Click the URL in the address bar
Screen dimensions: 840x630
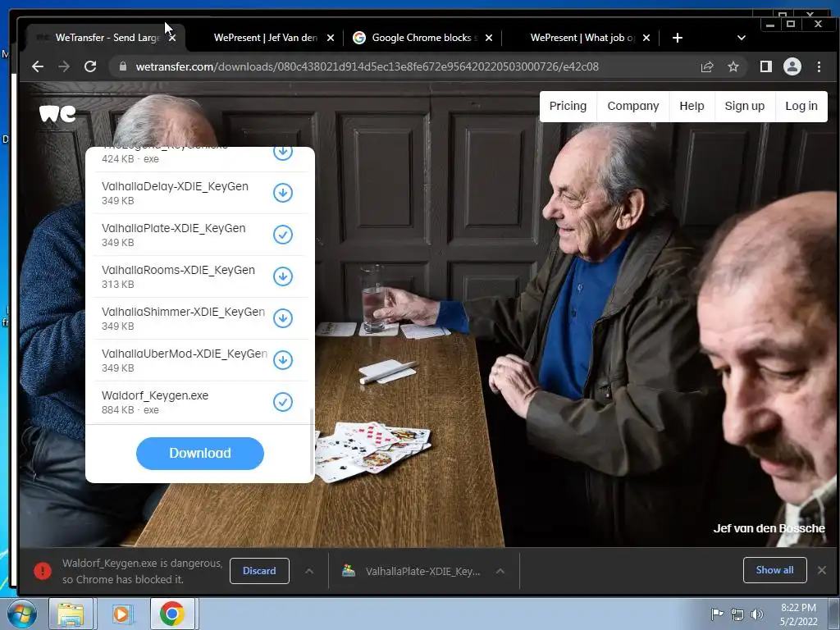tap(367, 66)
